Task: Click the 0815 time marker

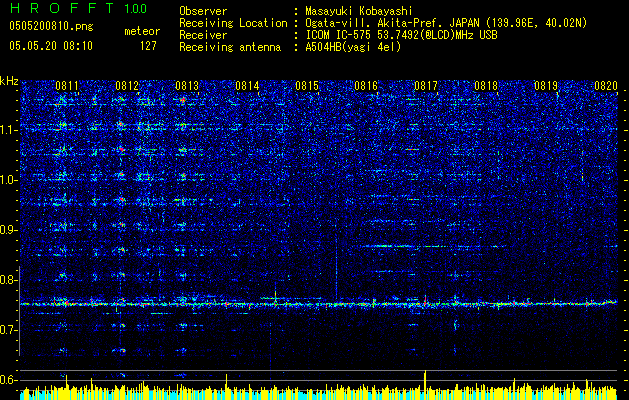Action: pyautogui.click(x=307, y=85)
